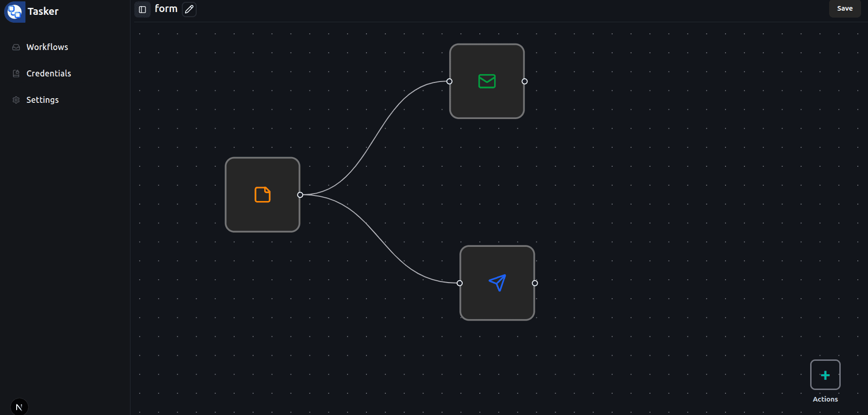Collapse the sidebar with the panel toggle
Screen dimensions: 868x415
143,9
